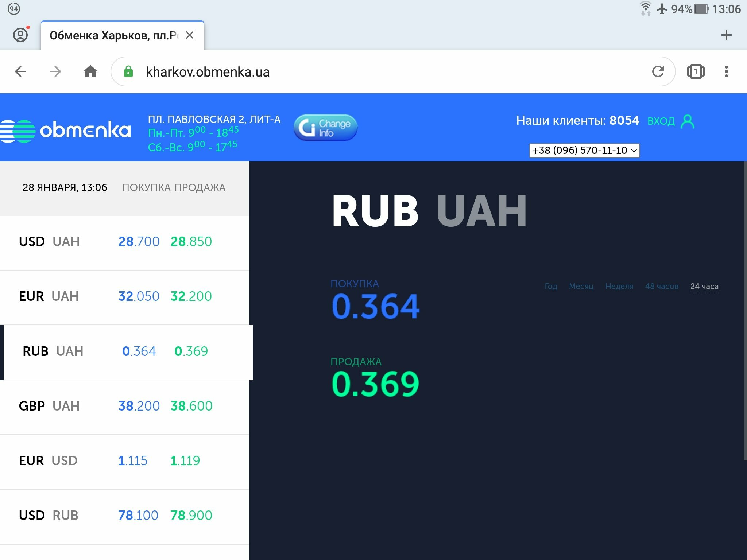The height and width of the screenshot is (560, 747).
Task: Reload the page with refresh icon
Action: [x=658, y=71]
